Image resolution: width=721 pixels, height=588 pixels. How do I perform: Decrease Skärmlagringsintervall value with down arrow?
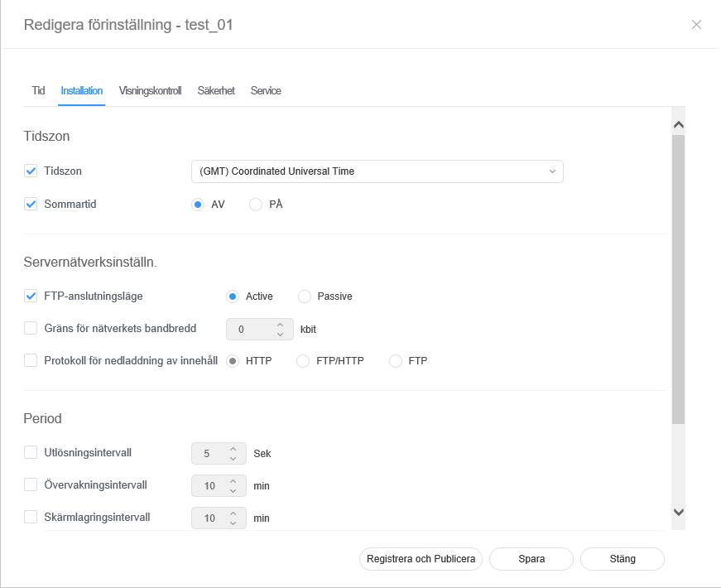[x=233, y=523]
